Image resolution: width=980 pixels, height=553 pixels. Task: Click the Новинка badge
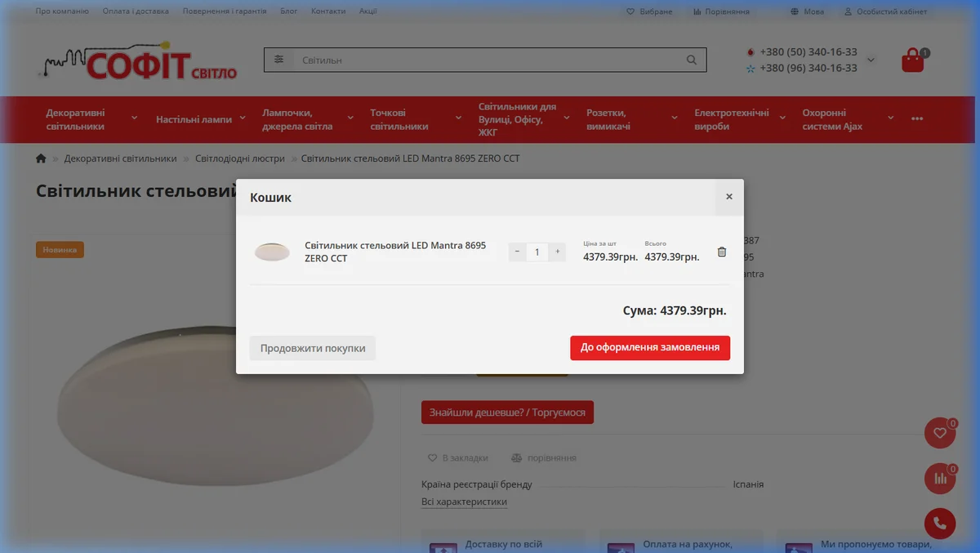pos(60,250)
